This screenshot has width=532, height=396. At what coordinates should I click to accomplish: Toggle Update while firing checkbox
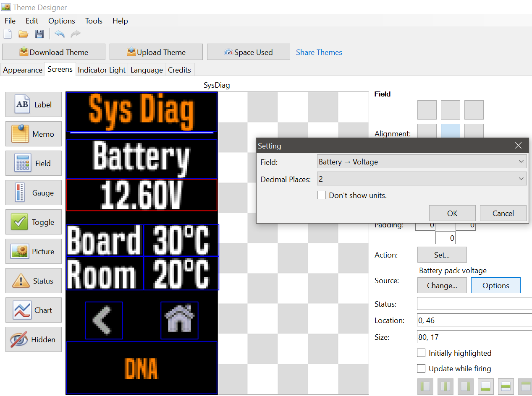421,369
